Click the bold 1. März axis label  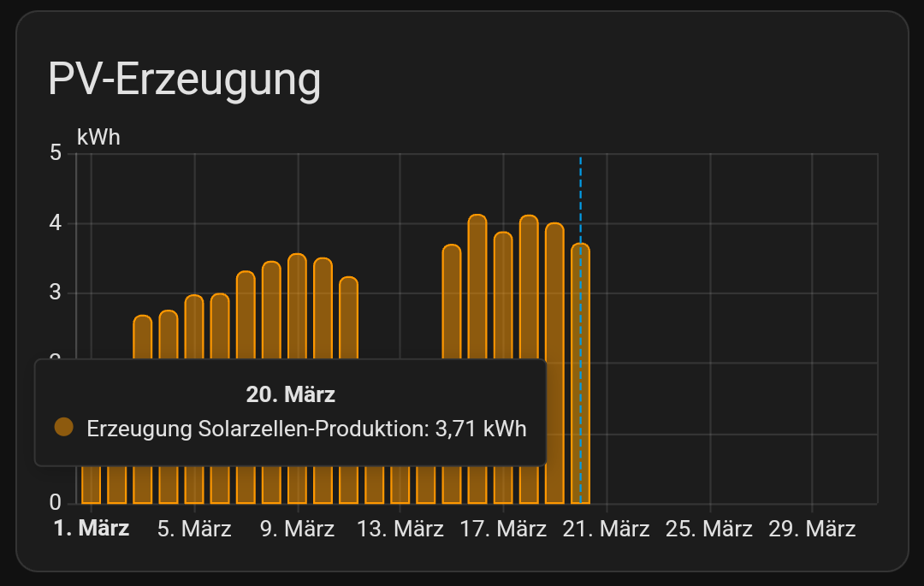92,529
